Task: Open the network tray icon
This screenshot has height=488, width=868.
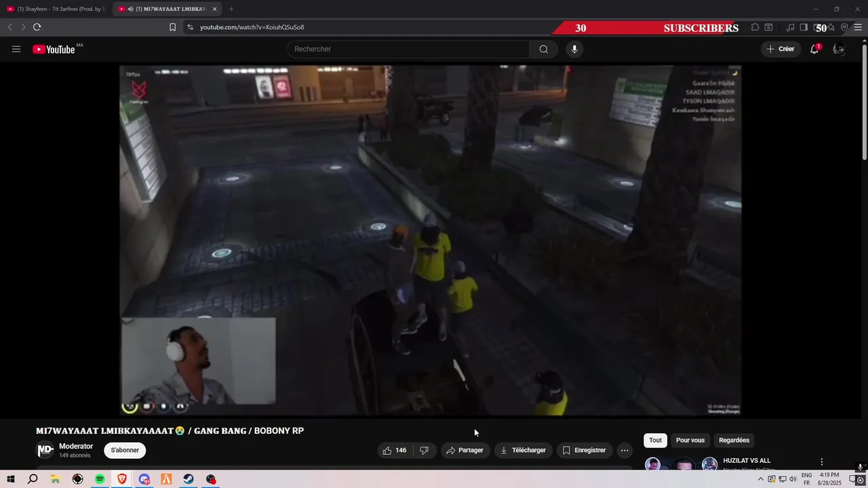Action: pyautogui.click(x=782, y=479)
